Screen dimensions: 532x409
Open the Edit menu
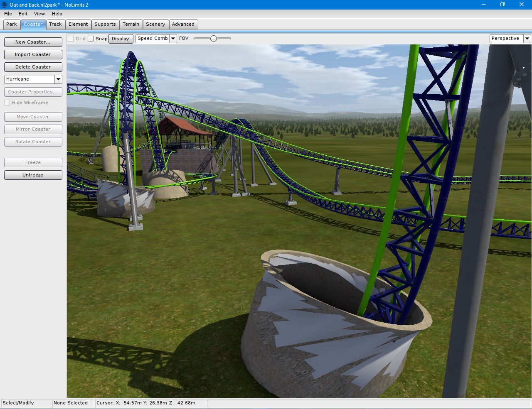click(x=23, y=14)
